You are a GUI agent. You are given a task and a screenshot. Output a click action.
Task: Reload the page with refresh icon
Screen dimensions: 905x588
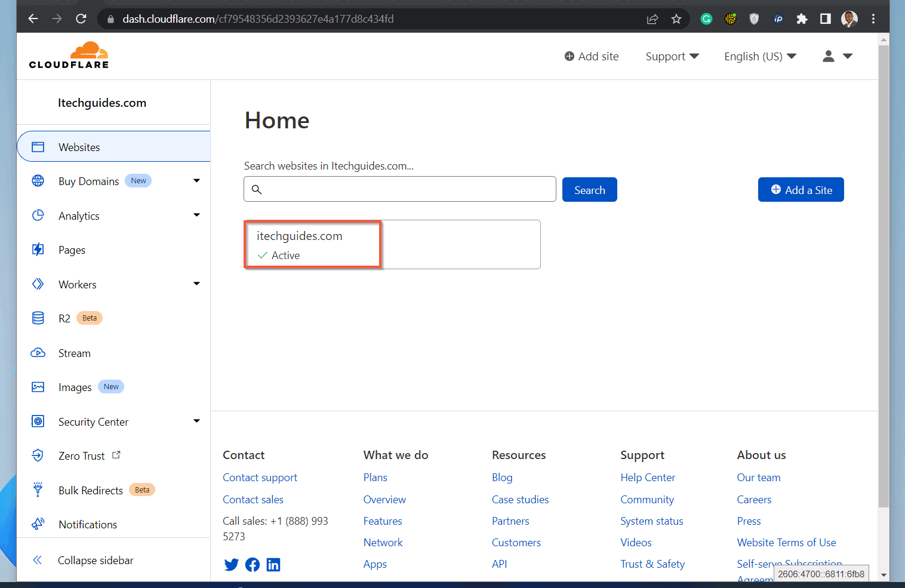tap(81, 19)
